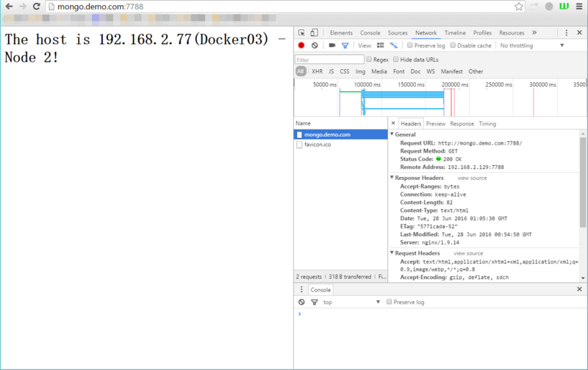Click the browser forward arrow

[x=23, y=7]
